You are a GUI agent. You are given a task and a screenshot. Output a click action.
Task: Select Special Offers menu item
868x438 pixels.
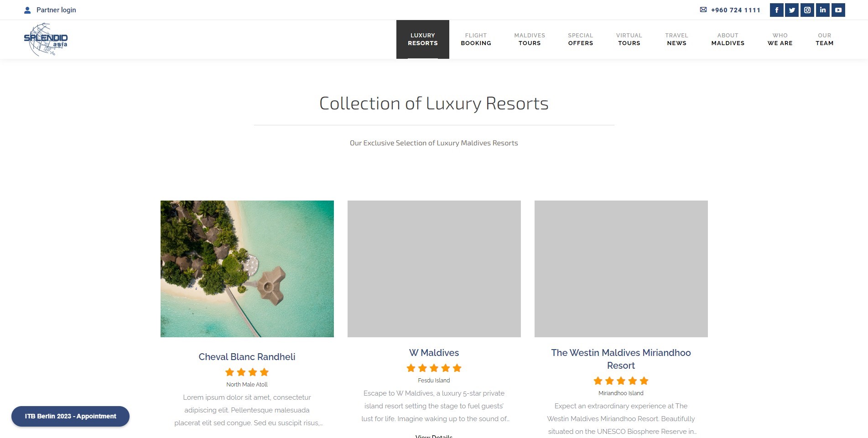click(x=581, y=39)
